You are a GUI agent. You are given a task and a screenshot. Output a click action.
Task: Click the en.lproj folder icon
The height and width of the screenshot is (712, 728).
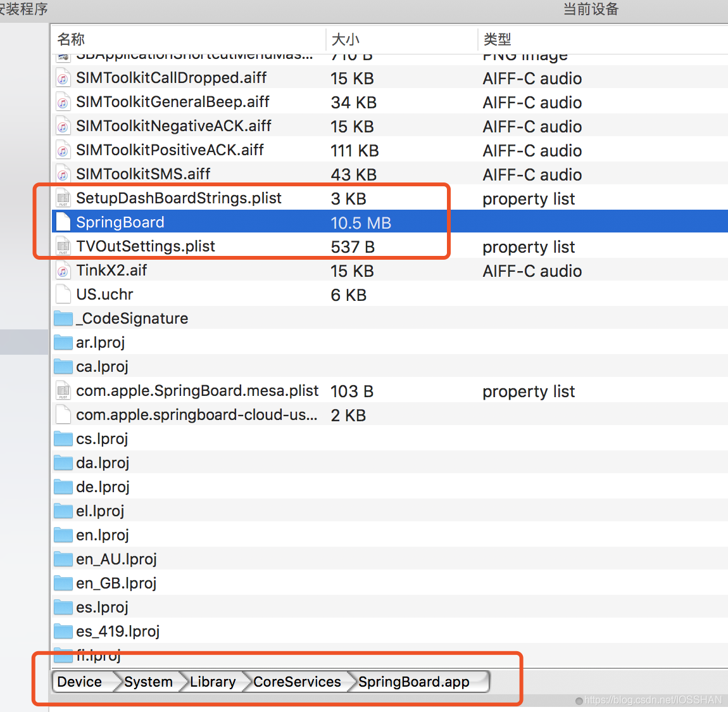(x=63, y=535)
